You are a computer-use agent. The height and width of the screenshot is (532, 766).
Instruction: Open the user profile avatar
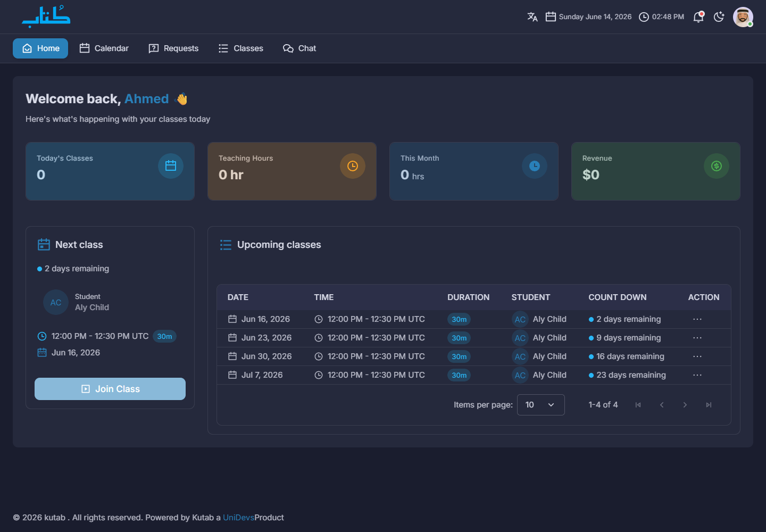click(743, 17)
